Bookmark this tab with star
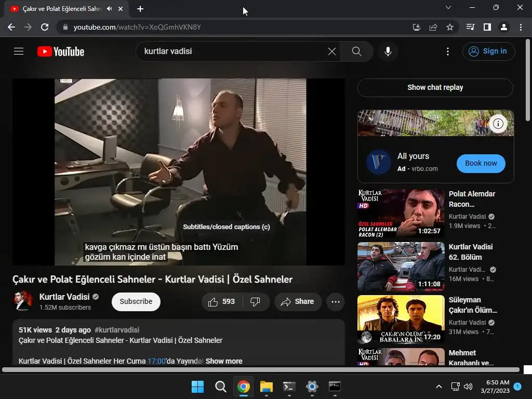This screenshot has height=399, width=532. coord(450,27)
